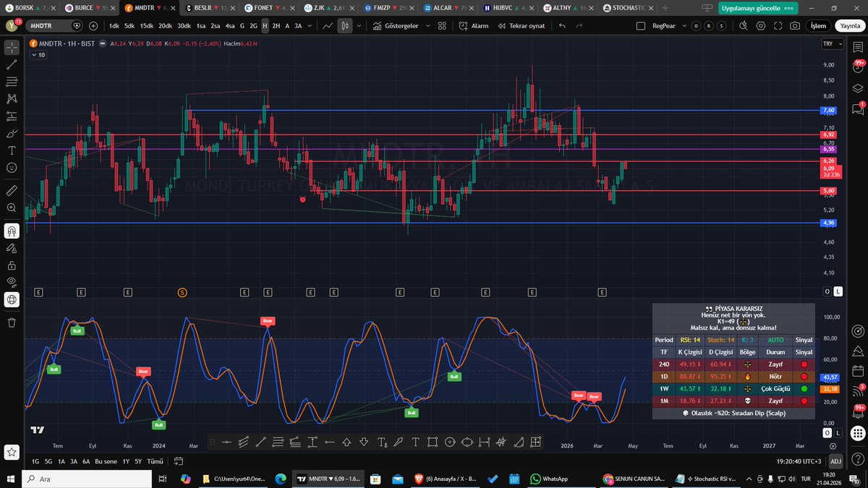
Task: Select the blue 7,60 price level label
Action: click(829, 110)
